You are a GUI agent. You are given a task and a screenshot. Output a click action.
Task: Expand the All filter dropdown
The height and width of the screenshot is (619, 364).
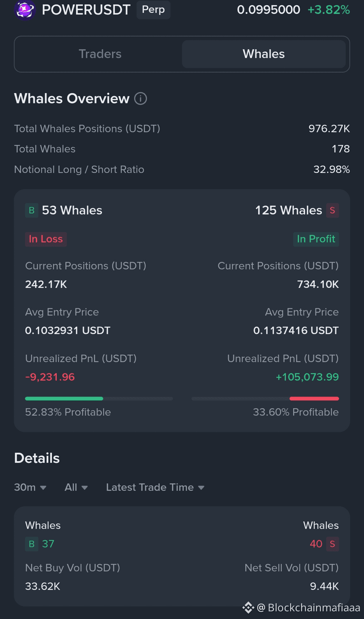76,487
